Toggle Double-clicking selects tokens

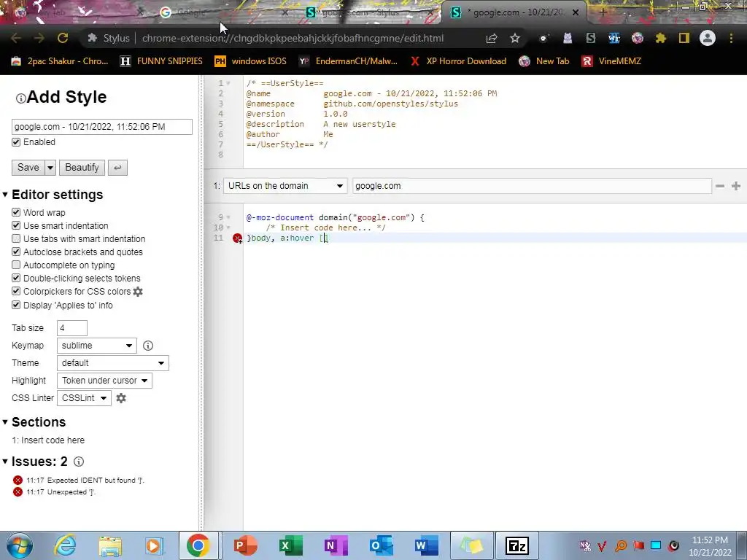16,278
